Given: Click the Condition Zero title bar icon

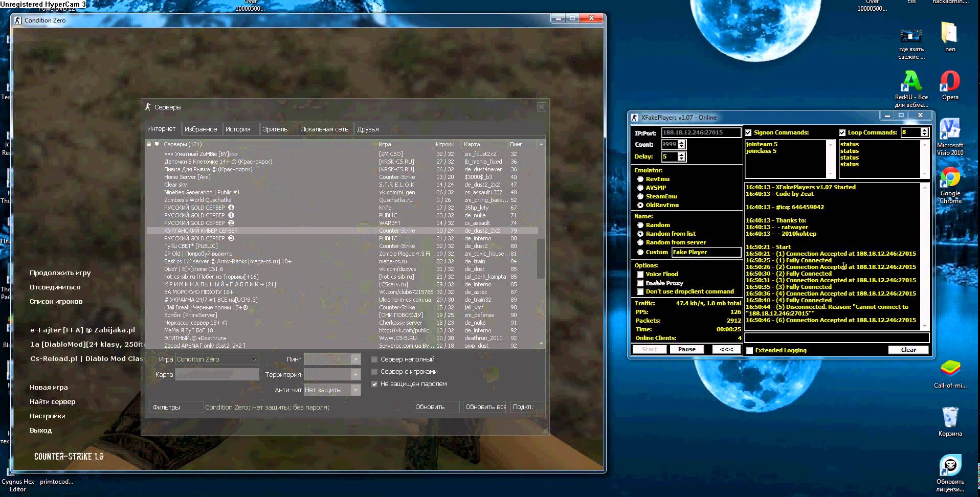Looking at the screenshot, I should pos(18,20).
